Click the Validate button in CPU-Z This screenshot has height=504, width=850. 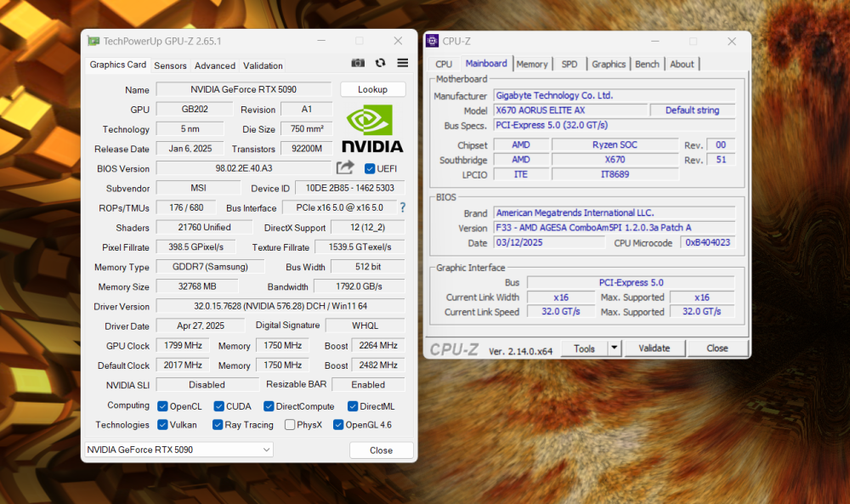pyautogui.click(x=654, y=348)
